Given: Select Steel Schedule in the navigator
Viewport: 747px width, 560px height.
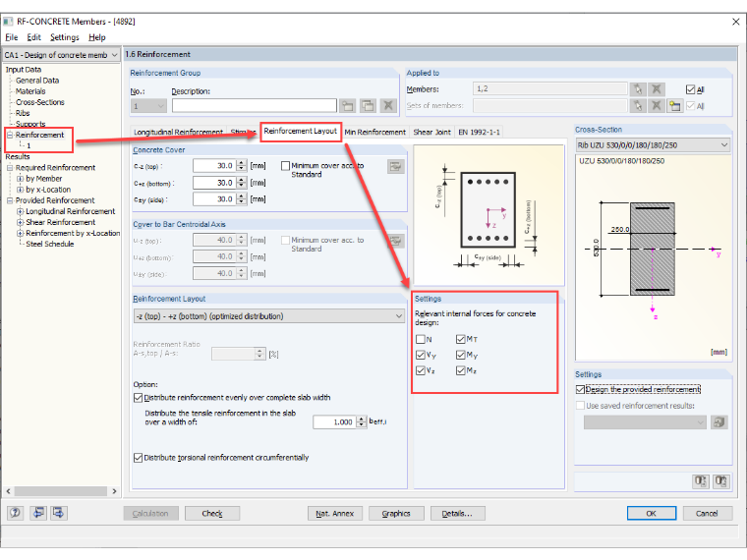Looking at the screenshot, I should tap(49, 244).
